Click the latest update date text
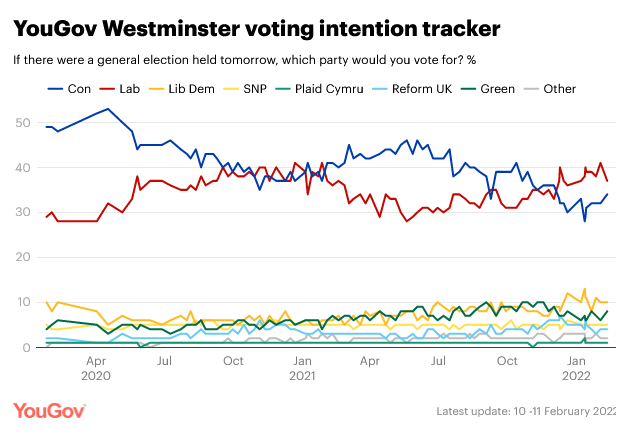The height and width of the screenshot is (440, 630). click(x=526, y=411)
